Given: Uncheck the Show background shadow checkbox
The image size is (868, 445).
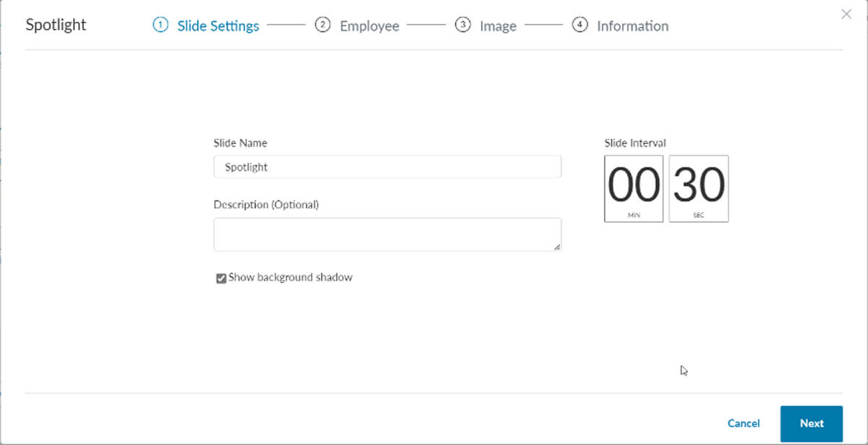Looking at the screenshot, I should coord(221,279).
